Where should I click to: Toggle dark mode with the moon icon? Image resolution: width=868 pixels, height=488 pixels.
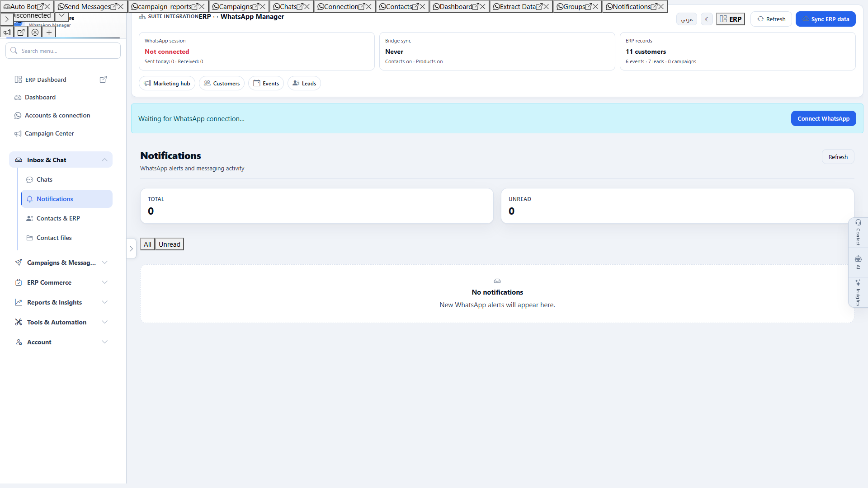point(707,19)
